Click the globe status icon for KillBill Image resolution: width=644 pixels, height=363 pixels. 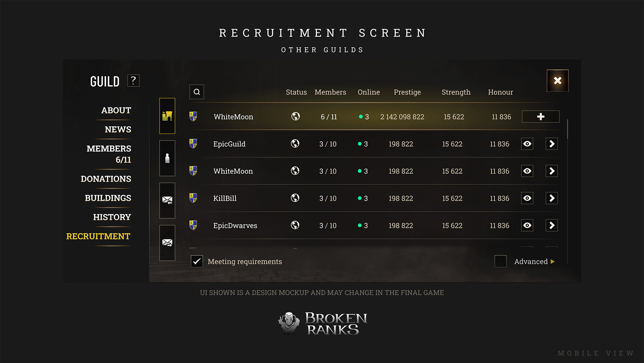pyautogui.click(x=295, y=198)
